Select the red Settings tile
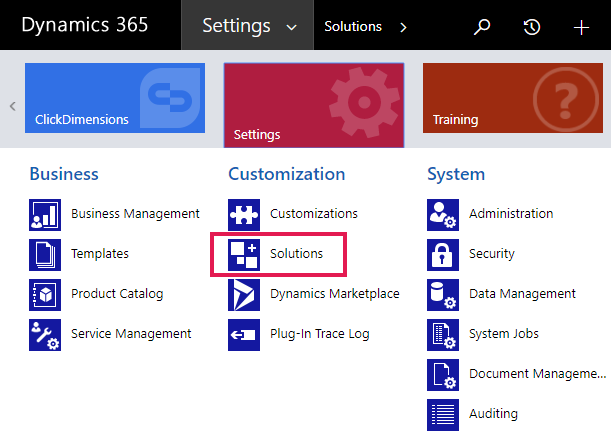 pyautogui.click(x=314, y=105)
